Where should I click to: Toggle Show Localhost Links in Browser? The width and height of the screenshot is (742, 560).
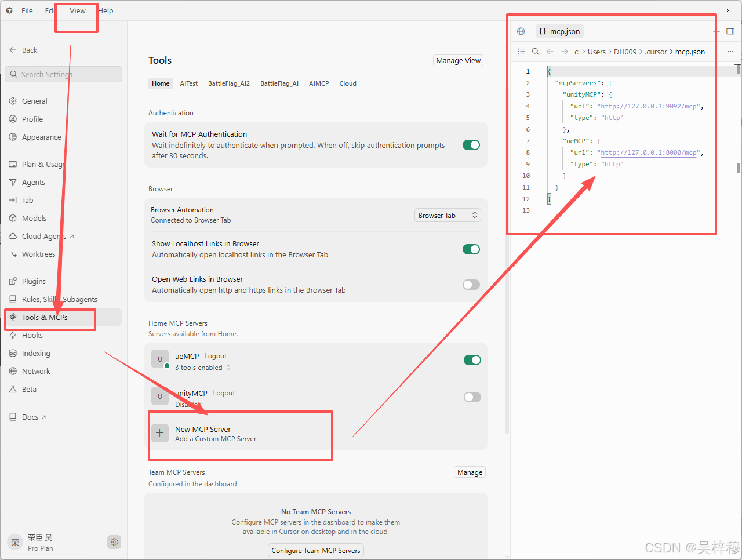point(471,249)
